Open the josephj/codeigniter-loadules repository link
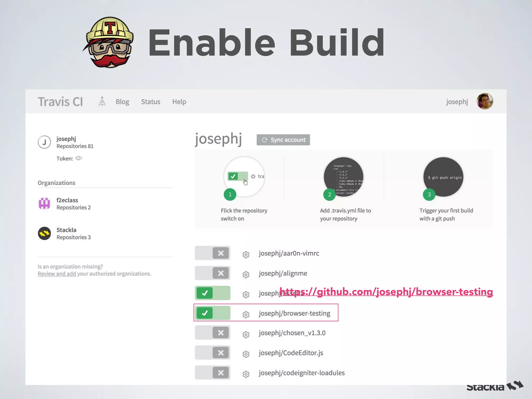Screen dimensions: 532x399 click(302, 373)
